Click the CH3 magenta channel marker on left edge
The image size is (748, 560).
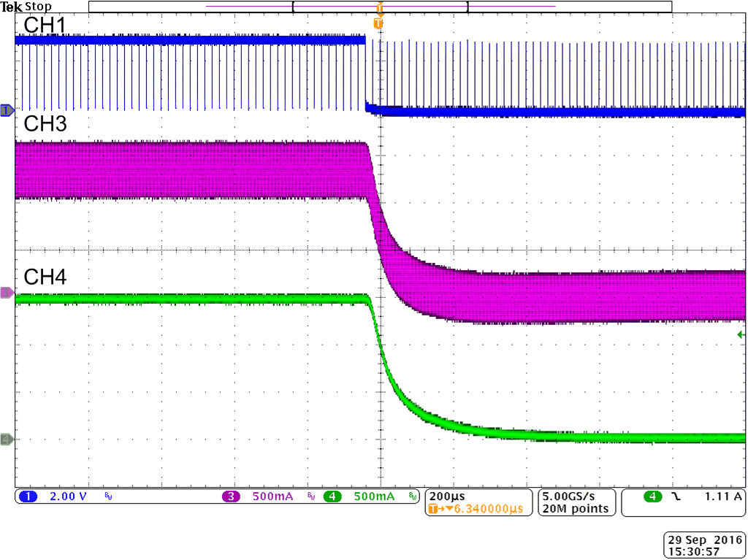(5, 294)
